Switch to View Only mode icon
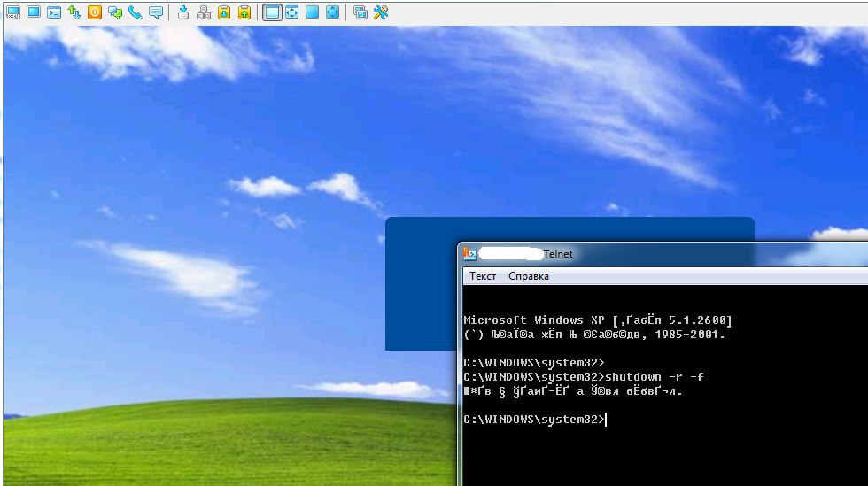This screenshot has height=486, width=868. (34, 12)
